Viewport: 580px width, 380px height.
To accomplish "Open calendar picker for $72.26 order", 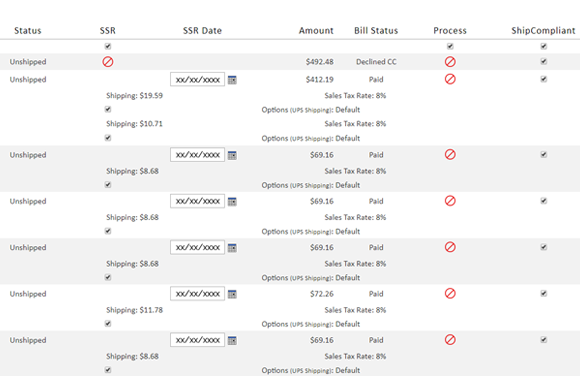I will pyautogui.click(x=232, y=295).
